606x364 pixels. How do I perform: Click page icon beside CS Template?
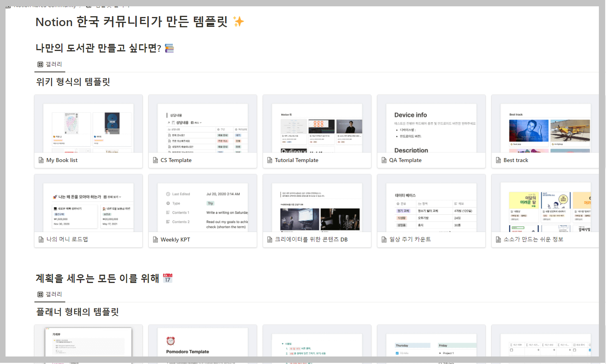coord(155,160)
